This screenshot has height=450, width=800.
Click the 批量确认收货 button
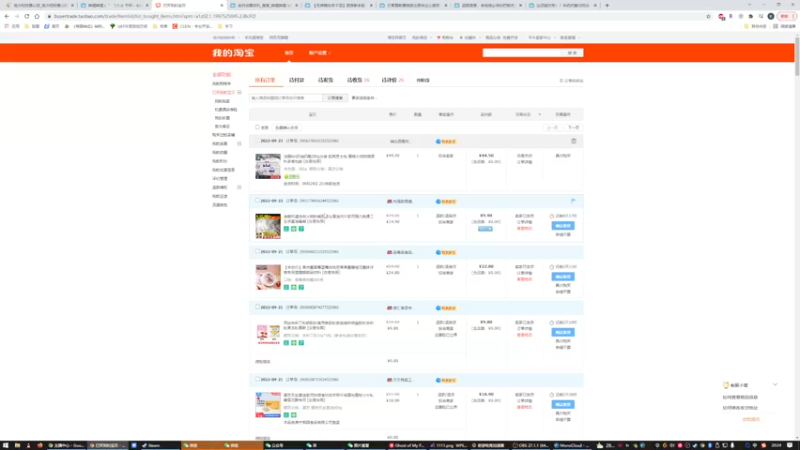pos(286,128)
